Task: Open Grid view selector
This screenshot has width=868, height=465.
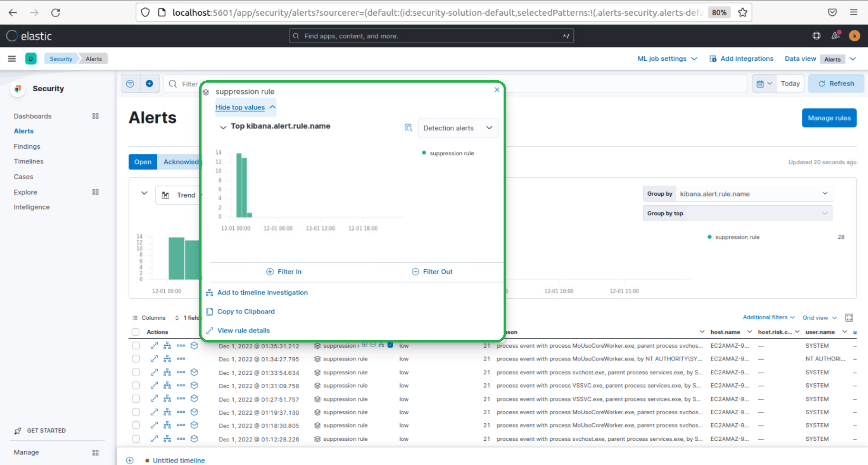Action: coord(820,318)
